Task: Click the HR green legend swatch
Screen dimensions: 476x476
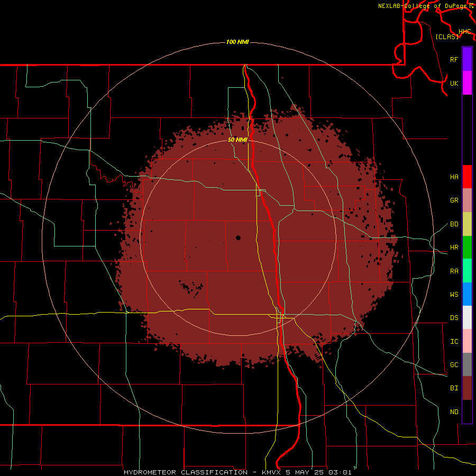Action: (467, 248)
